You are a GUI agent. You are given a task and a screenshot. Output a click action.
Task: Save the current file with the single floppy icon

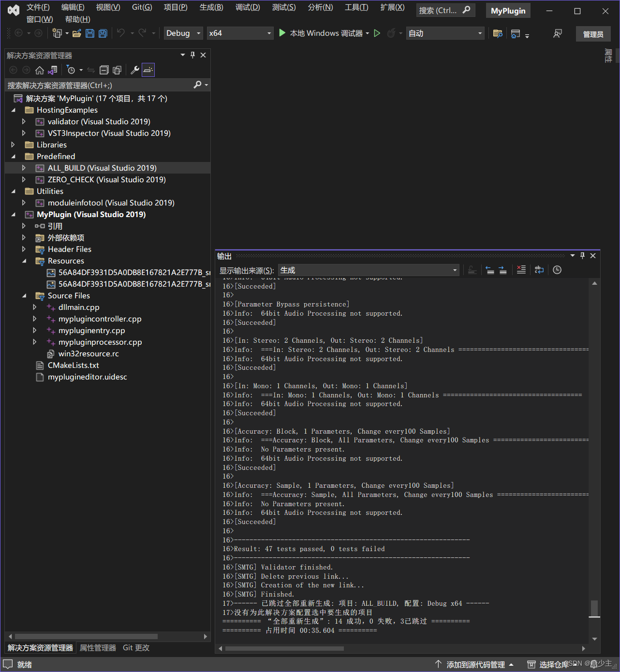(x=90, y=33)
